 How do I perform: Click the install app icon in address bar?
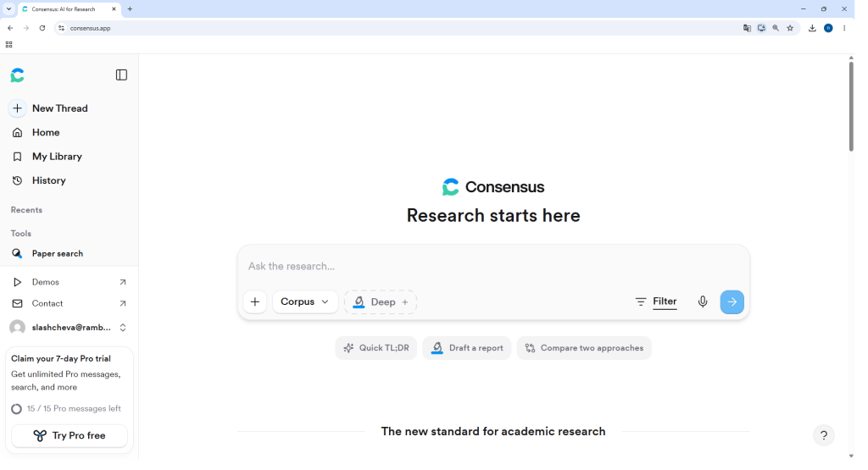pos(762,28)
